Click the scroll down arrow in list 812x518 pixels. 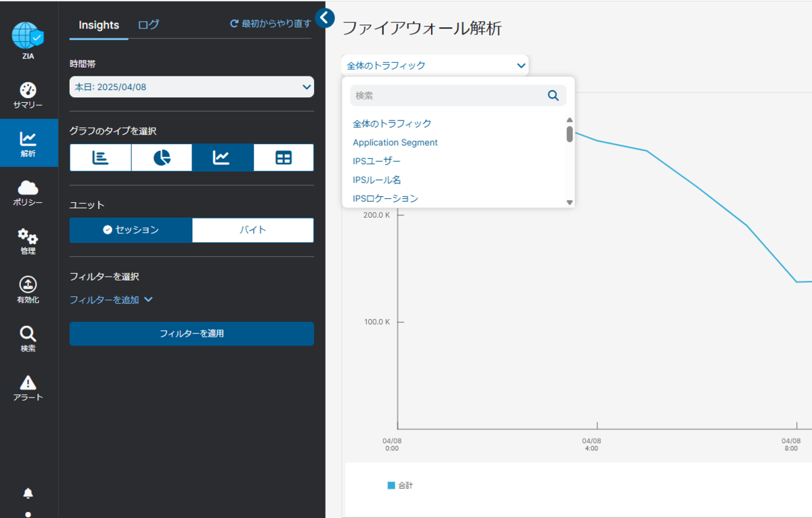[x=570, y=202]
